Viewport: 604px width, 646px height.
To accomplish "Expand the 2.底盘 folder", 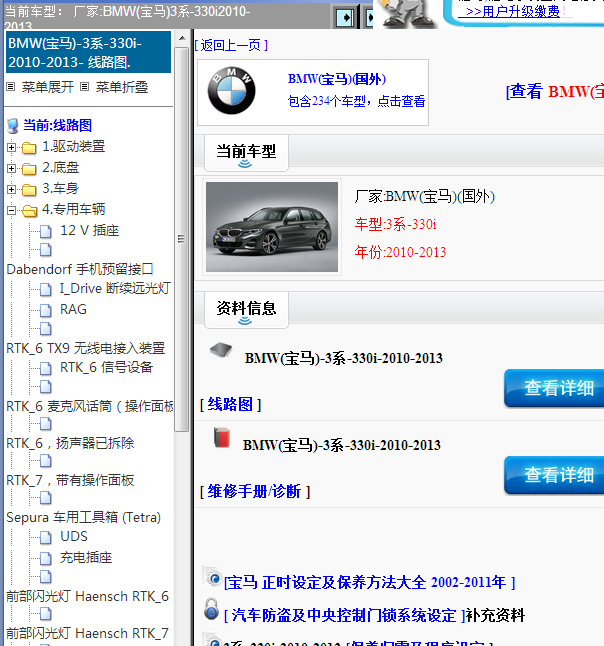I will click(12, 168).
